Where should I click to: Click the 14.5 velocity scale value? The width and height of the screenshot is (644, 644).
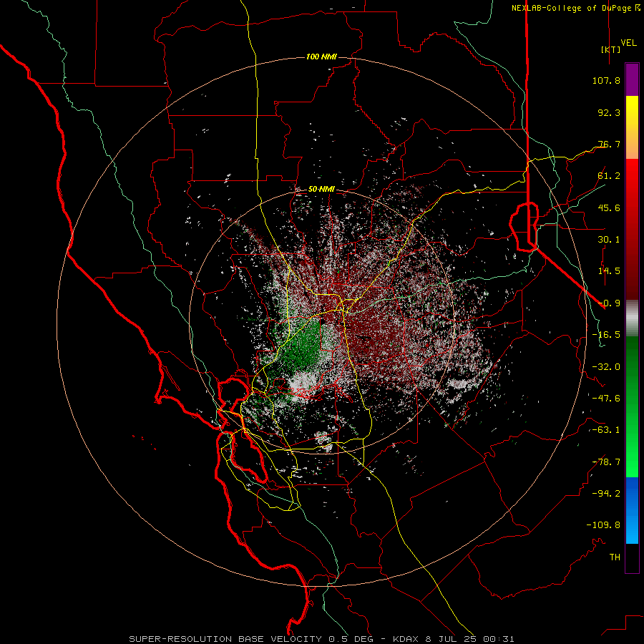coord(609,271)
